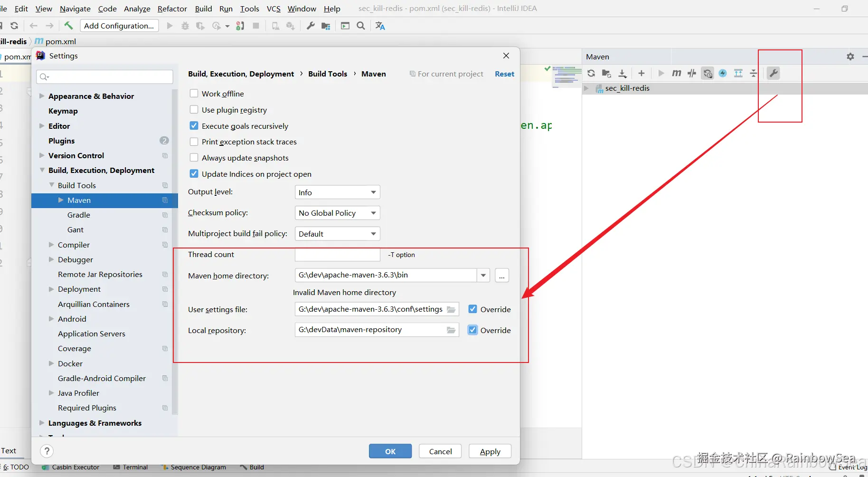This screenshot has width=868, height=477.
Task: Open the Checksum policy dropdown
Action: click(x=337, y=213)
